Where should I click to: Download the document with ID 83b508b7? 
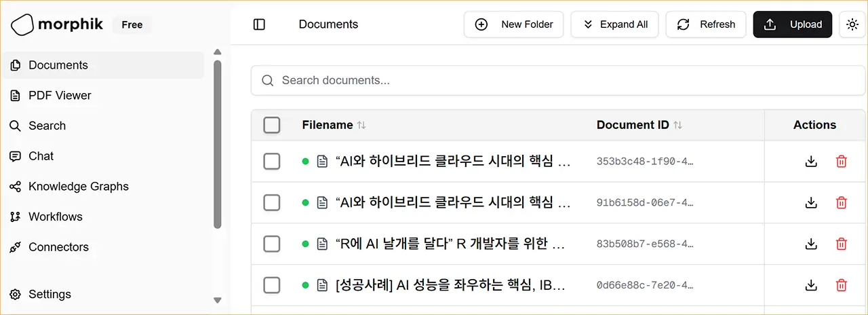(x=811, y=244)
